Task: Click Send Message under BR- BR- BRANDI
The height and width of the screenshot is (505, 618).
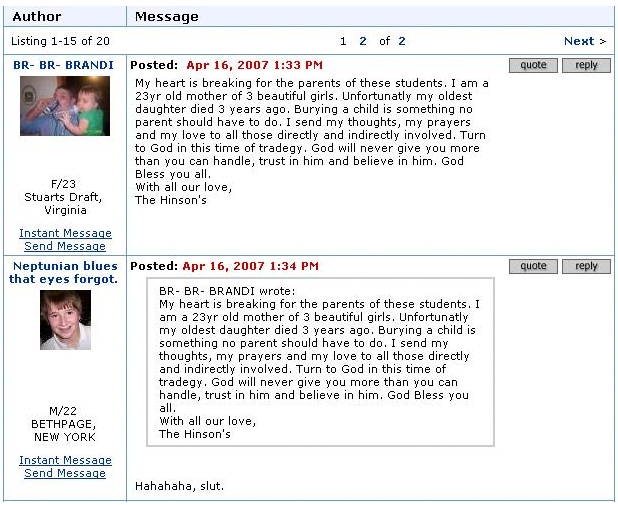Action: coord(65,246)
